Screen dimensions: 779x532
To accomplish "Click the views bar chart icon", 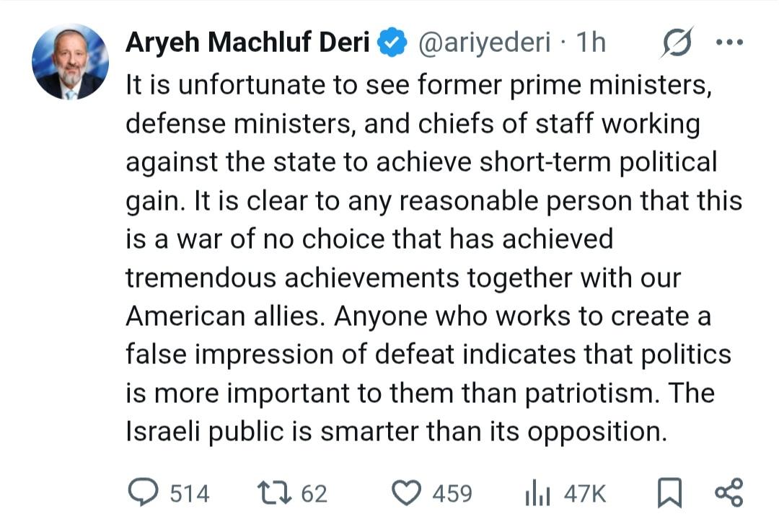I will point(536,494).
